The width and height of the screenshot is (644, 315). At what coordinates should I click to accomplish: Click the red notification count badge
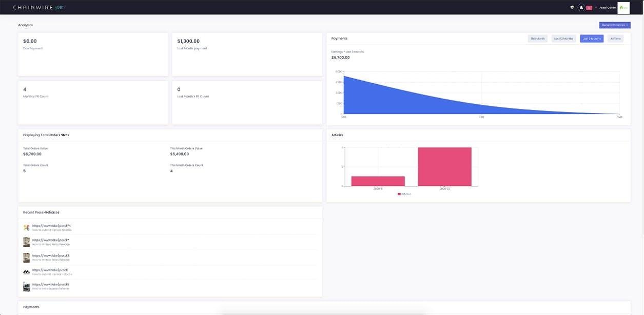589,7
